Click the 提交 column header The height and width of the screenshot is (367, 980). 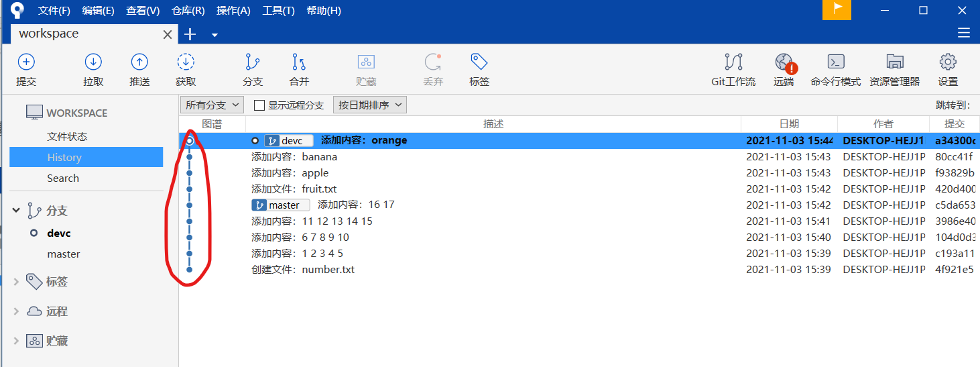point(954,124)
